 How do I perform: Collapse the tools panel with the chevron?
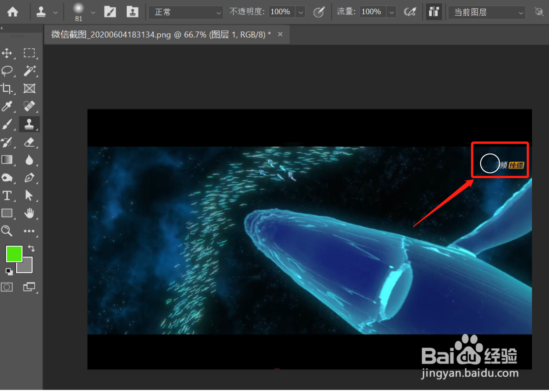tap(2, 28)
